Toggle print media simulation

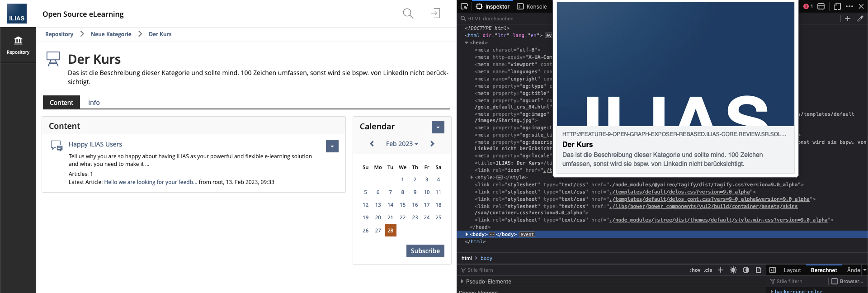(x=759, y=270)
